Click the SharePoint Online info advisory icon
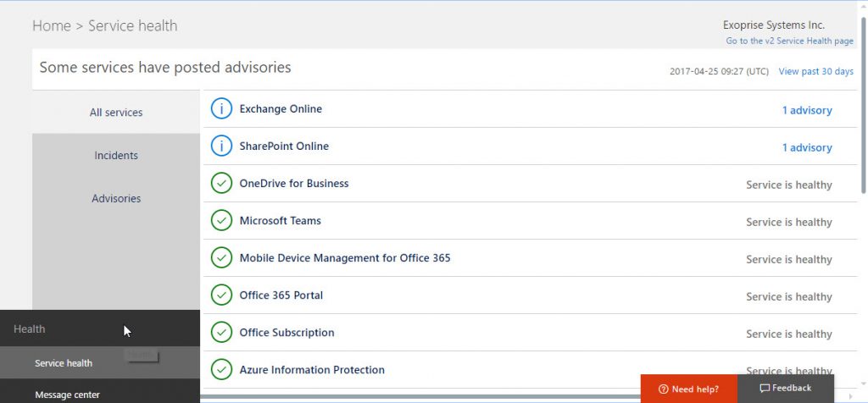Viewport: 868px width, 403px height. (221, 146)
